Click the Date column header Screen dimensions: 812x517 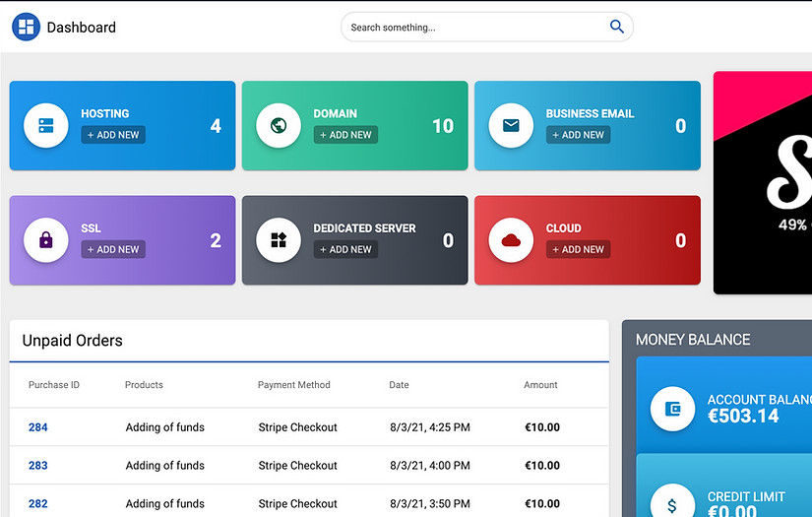click(399, 385)
